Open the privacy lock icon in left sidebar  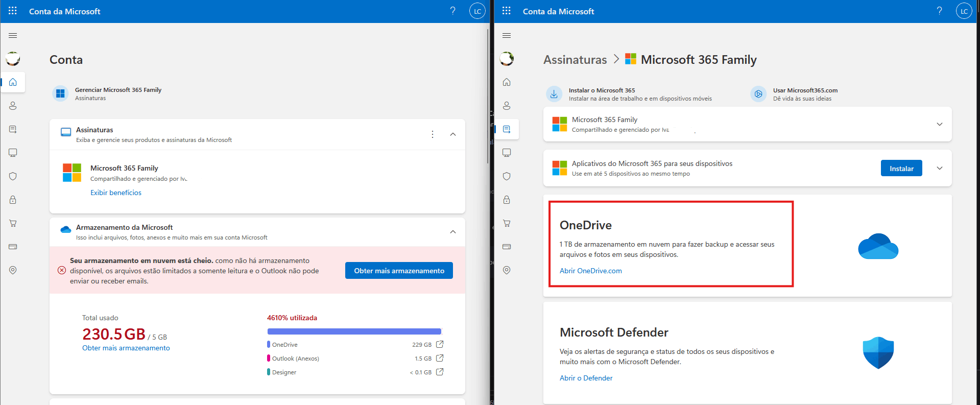13,200
